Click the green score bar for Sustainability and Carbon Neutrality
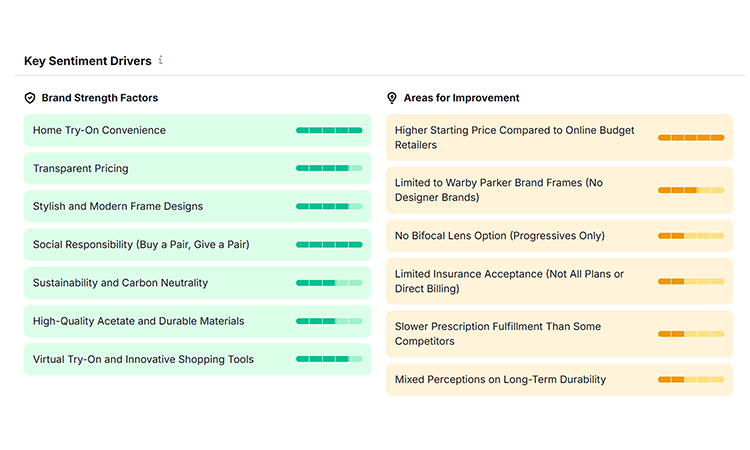750x450 pixels. pyautogui.click(x=329, y=283)
